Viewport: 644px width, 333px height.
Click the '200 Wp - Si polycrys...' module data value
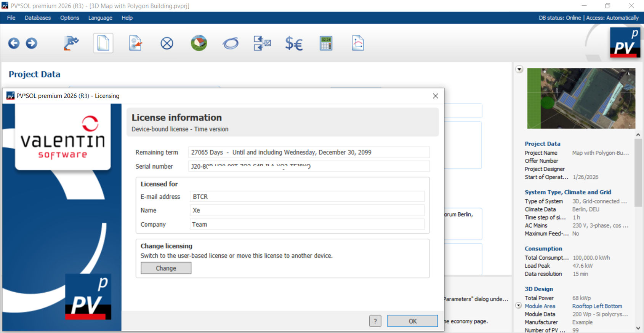click(600, 314)
